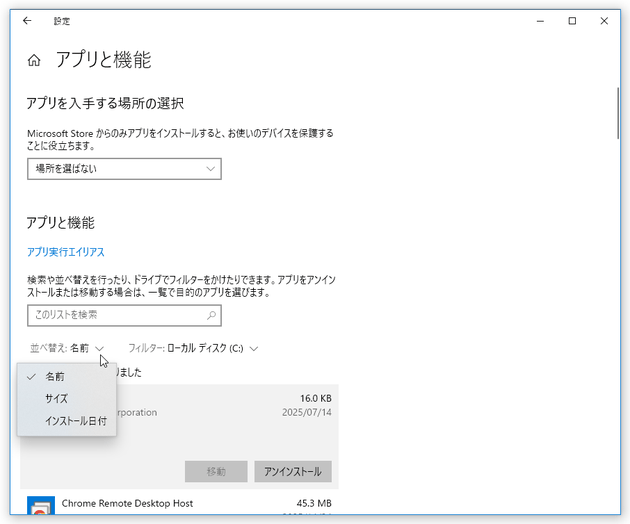Image resolution: width=630 pixels, height=524 pixels.
Task: Click the '45.3 MB' size value
Action: 314,503
